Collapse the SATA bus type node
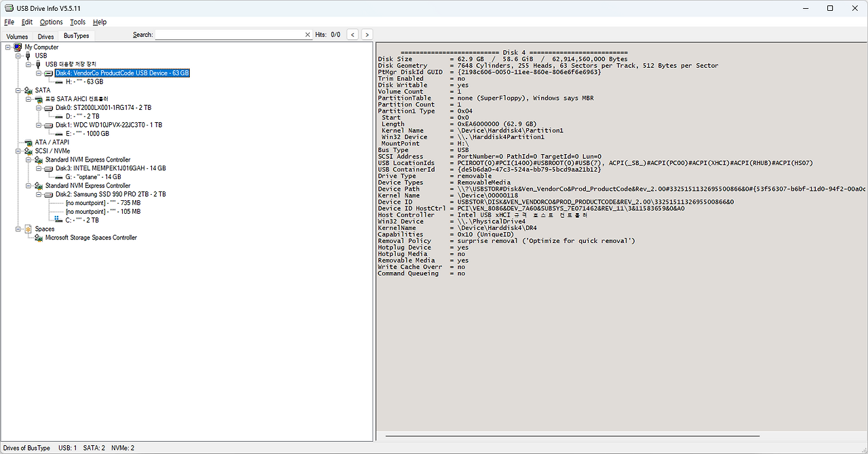 coord(18,90)
